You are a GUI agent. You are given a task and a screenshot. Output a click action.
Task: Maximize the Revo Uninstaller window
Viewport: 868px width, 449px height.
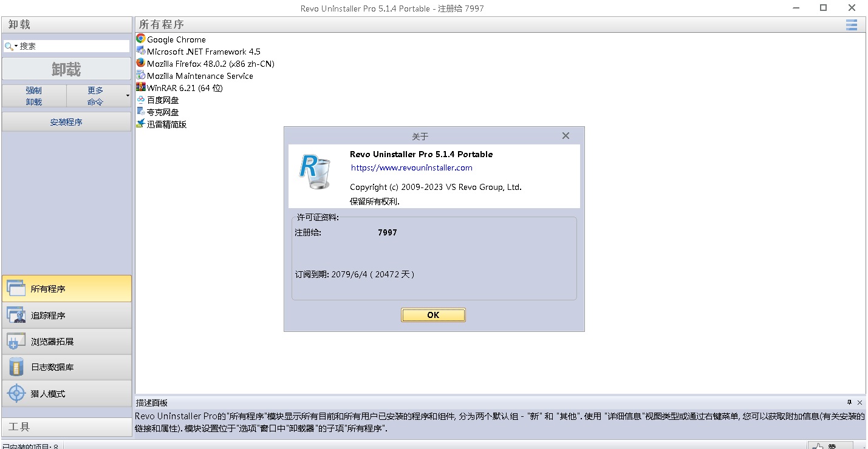click(x=824, y=8)
